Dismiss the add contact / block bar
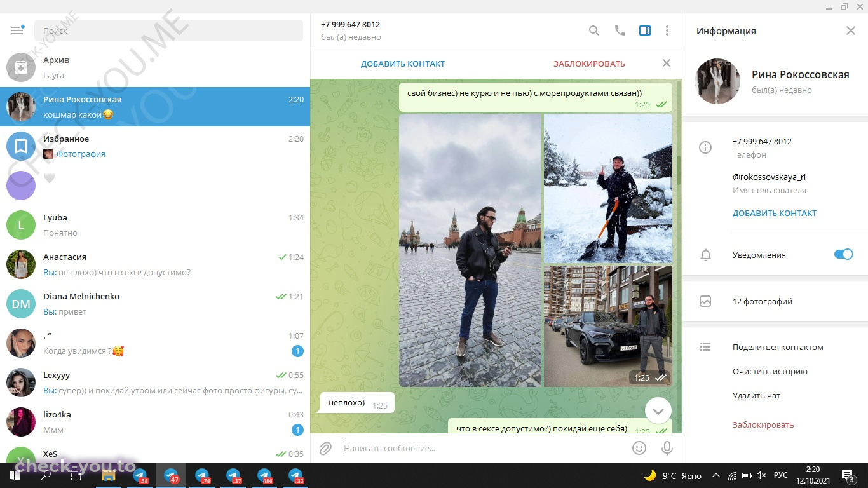868x488 pixels. point(667,63)
